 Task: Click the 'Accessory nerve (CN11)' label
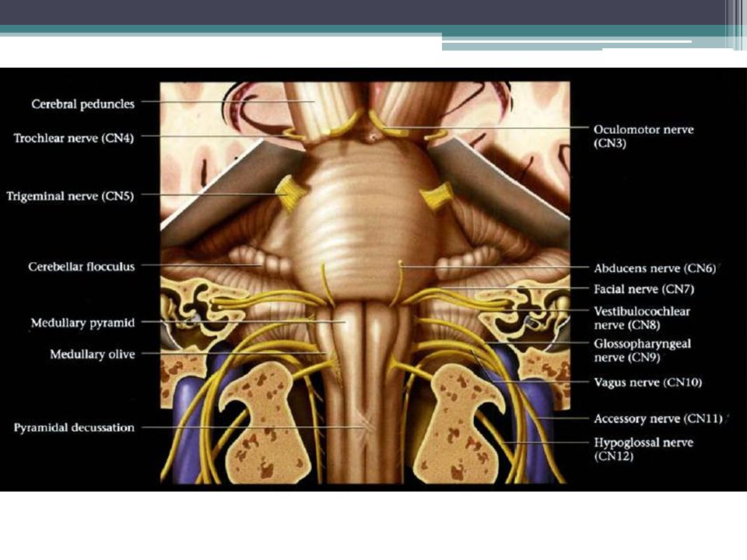pos(658,419)
